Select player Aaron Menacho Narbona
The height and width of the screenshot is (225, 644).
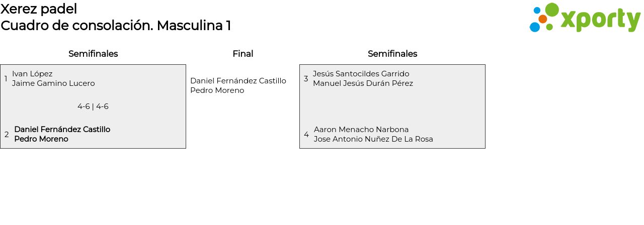361,130
